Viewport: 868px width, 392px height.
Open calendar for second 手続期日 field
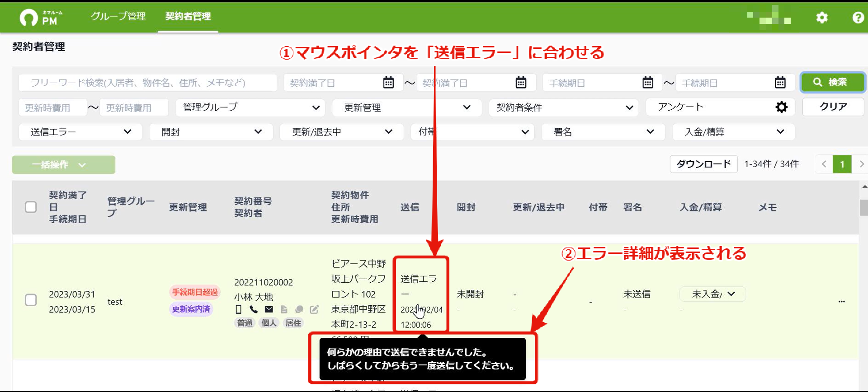tap(780, 83)
